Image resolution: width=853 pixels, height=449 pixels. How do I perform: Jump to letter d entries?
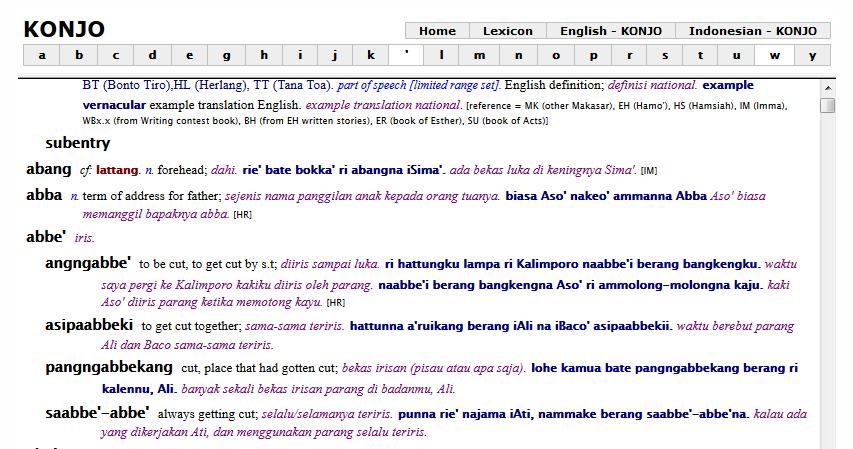pyautogui.click(x=152, y=56)
